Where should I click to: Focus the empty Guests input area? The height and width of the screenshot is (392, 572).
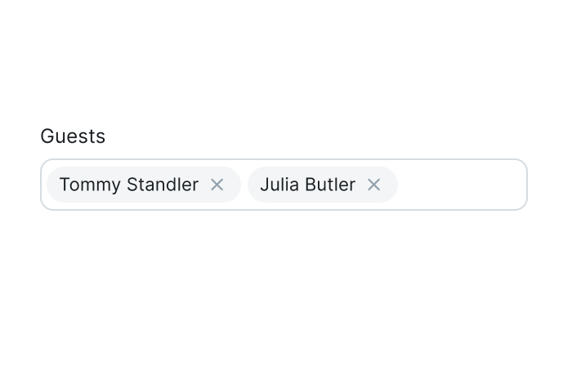click(x=462, y=185)
